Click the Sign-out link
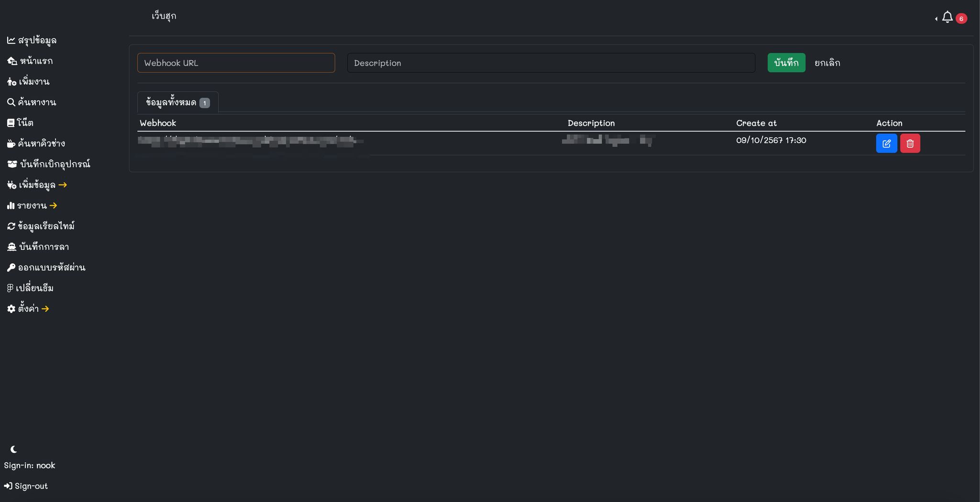Image resolution: width=980 pixels, height=502 pixels. [26, 486]
